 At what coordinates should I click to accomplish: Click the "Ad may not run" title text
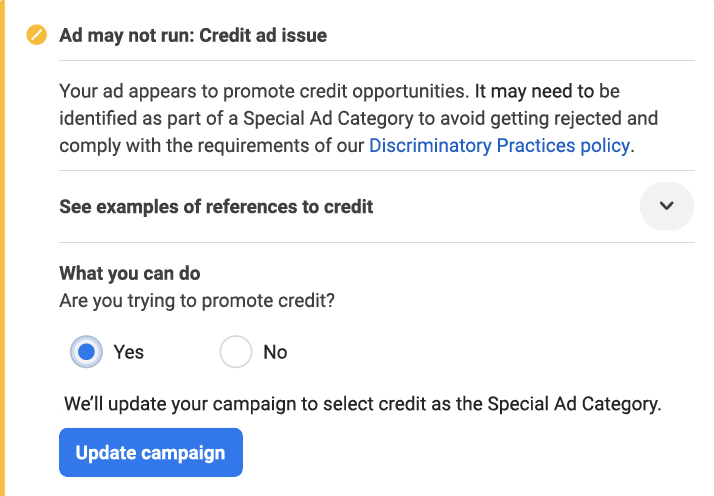click(125, 36)
